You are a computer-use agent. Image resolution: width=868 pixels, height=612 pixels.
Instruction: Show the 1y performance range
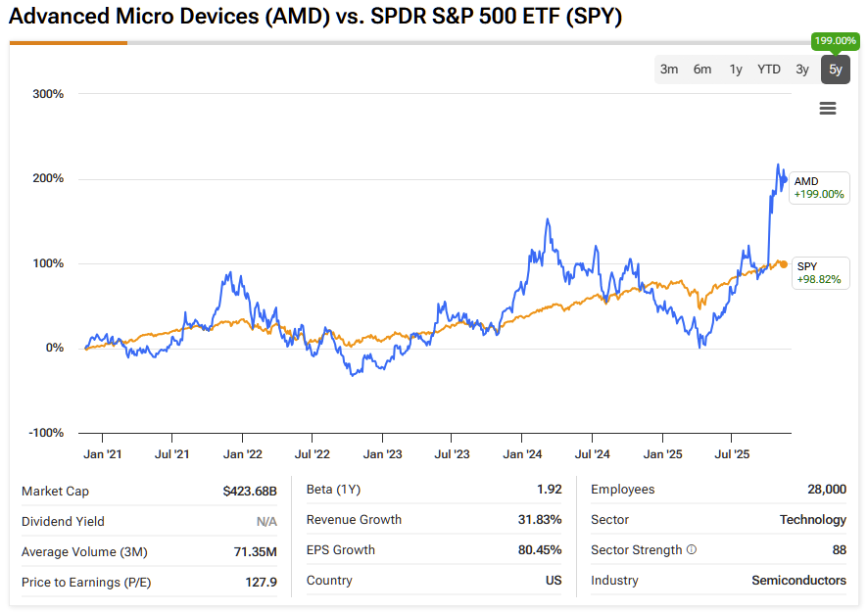point(736,70)
